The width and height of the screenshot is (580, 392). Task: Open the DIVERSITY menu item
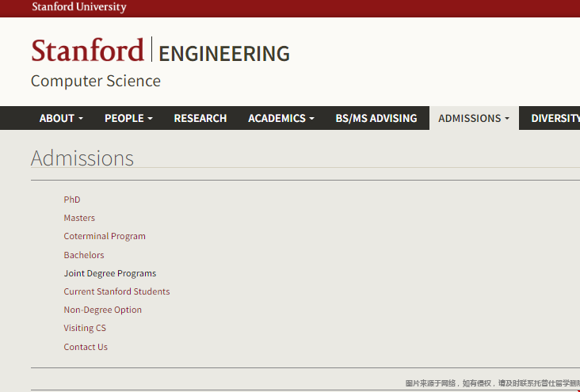[555, 118]
